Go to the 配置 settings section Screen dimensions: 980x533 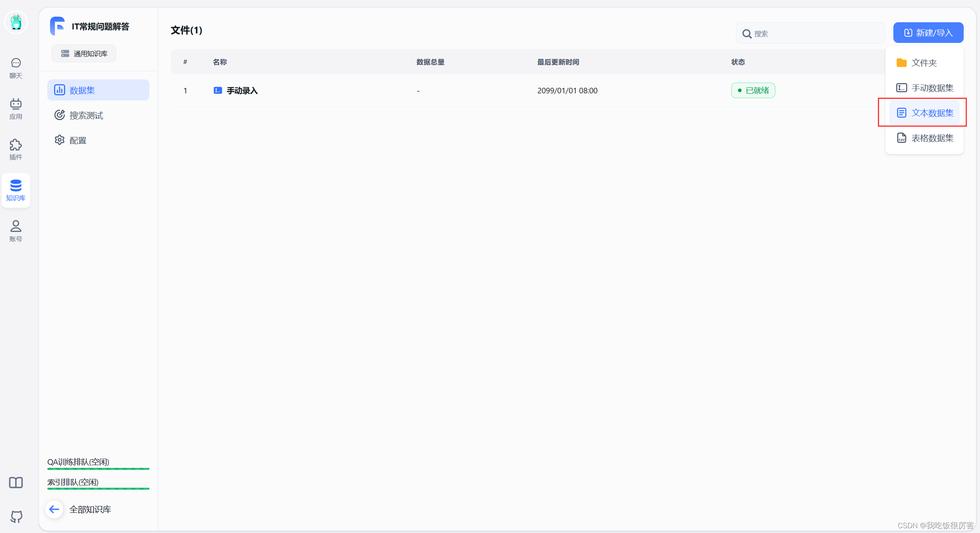click(x=78, y=140)
